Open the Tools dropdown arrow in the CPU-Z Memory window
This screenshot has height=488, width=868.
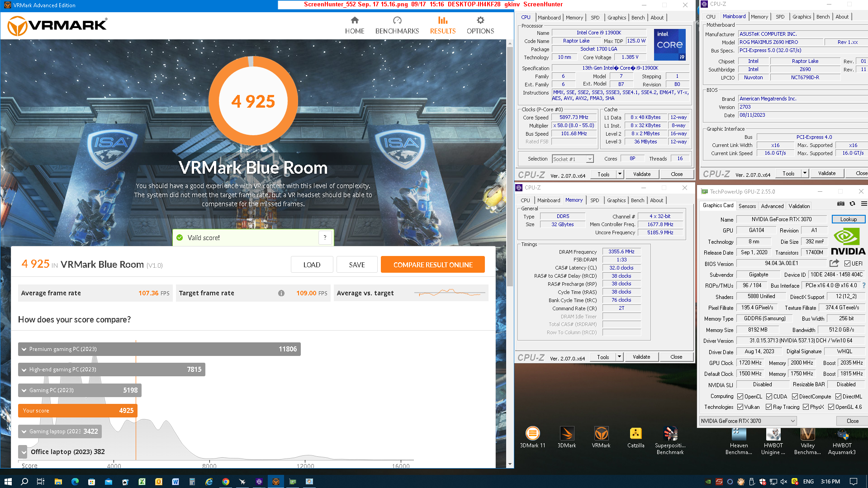pos(619,357)
